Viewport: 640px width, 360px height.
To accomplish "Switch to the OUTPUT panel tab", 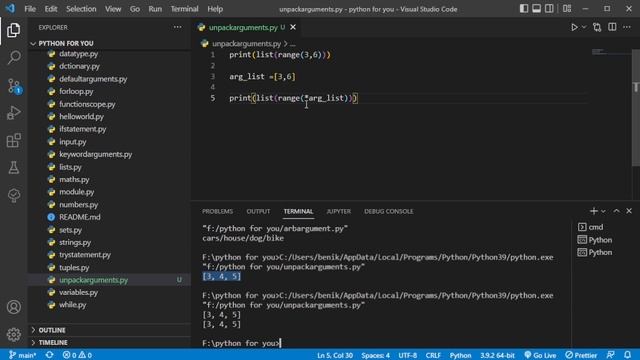I will pos(258,211).
